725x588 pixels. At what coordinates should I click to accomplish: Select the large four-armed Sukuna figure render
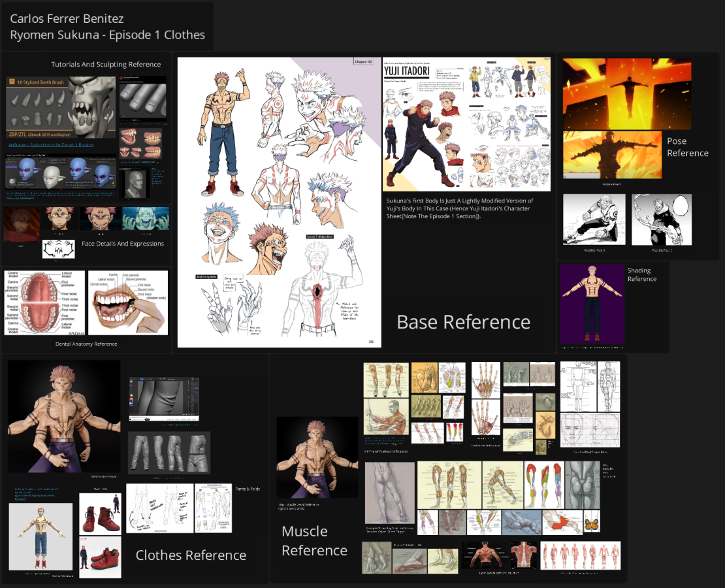pos(64,417)
